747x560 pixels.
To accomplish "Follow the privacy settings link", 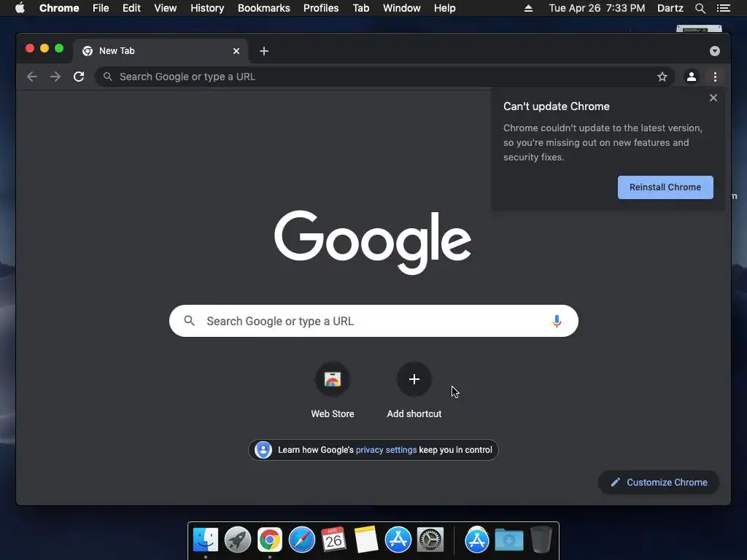I will [x=387, y=450].
